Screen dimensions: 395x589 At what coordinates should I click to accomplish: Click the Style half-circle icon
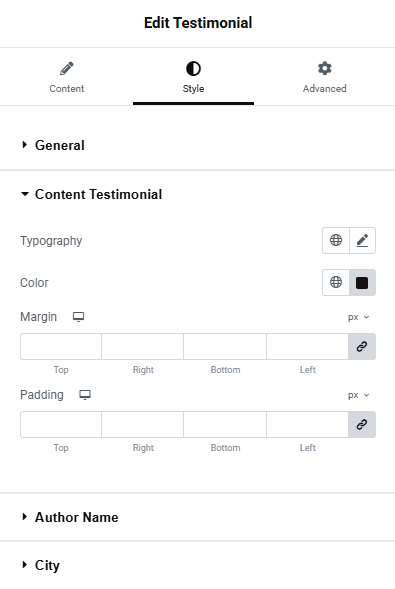pyautogui.click(x=193, y=69)
